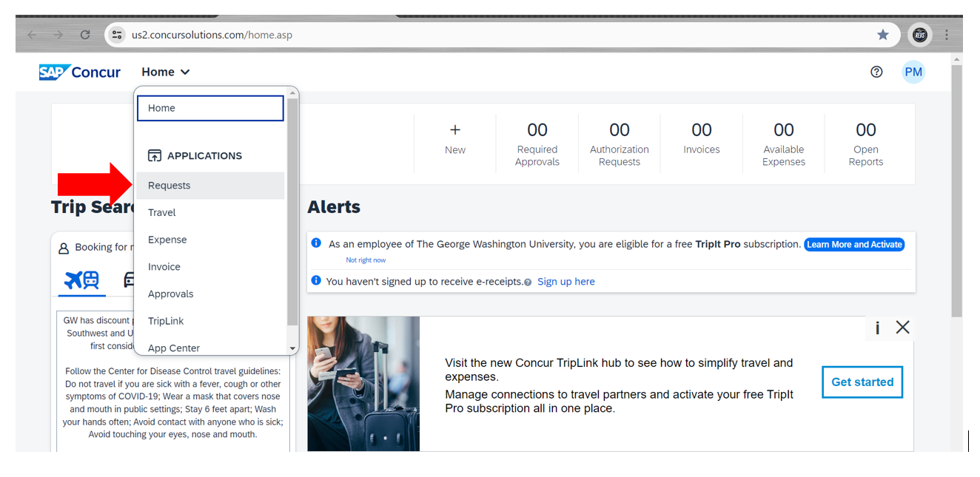Open Chrome's three-dot menu

click(947, 35)
